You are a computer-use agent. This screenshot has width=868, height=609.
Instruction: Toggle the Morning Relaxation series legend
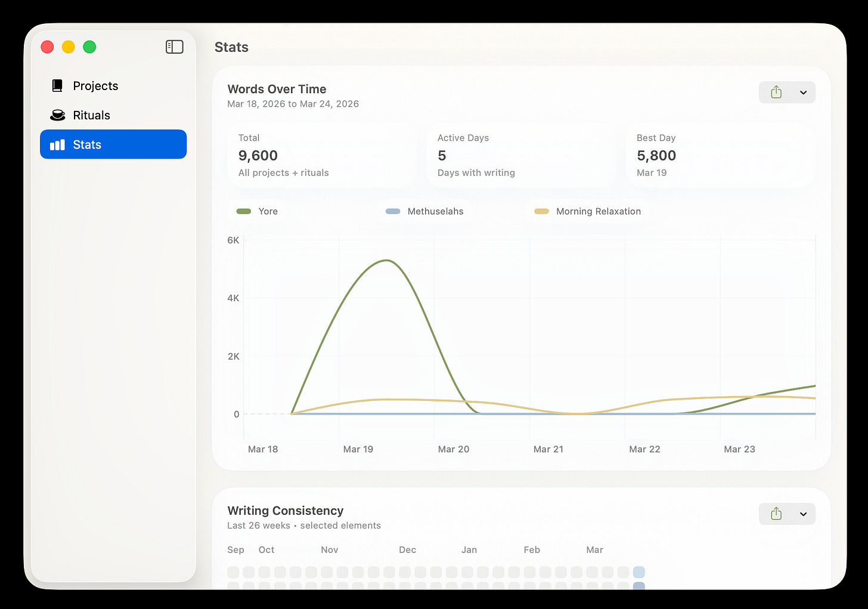(588, 211)
